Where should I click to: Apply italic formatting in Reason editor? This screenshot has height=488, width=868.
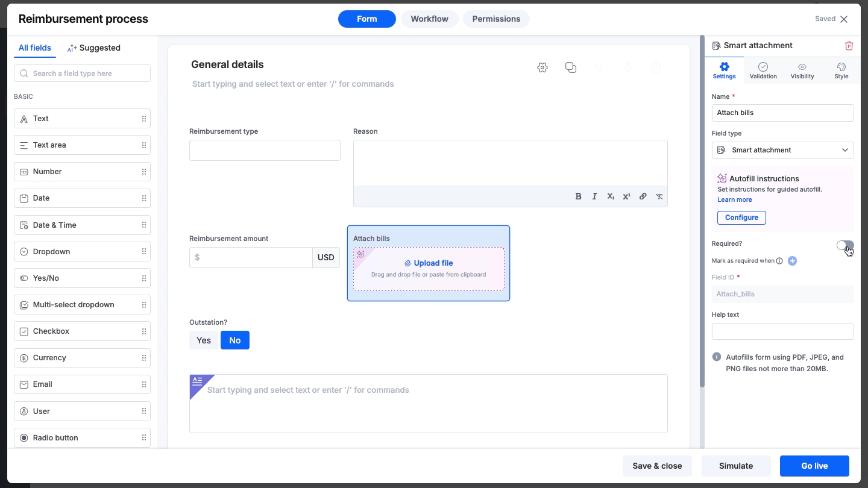pyautogui.click(x=594, y=196)
